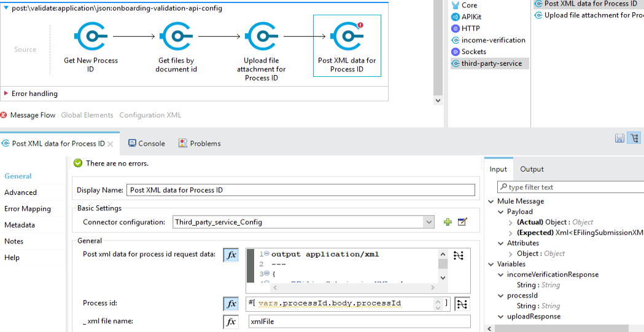Open the General settings section
The image size is (644, 332).
18,176
